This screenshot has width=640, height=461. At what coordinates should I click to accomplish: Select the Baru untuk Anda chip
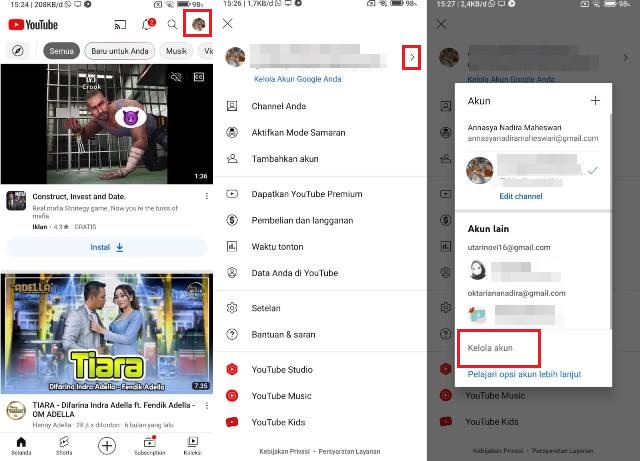(120, 51)
